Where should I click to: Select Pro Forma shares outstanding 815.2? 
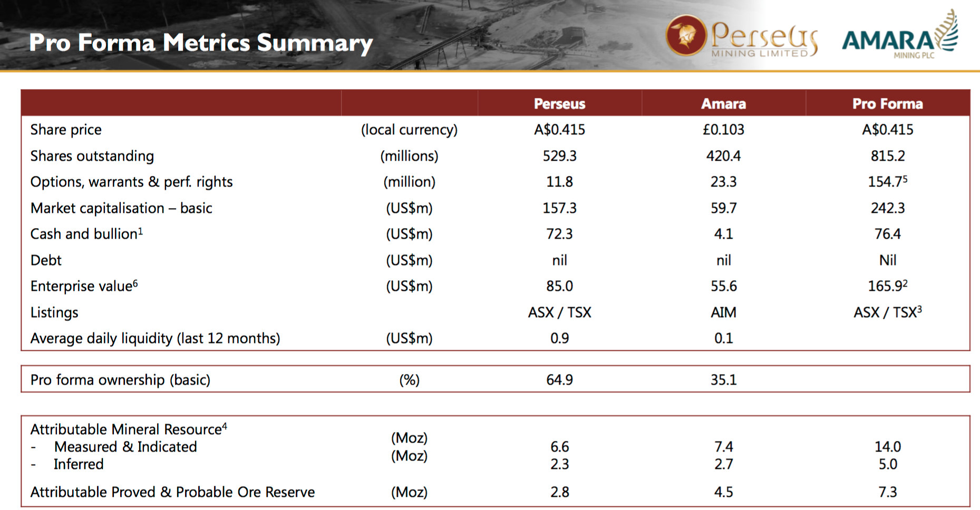pos(887,156)
